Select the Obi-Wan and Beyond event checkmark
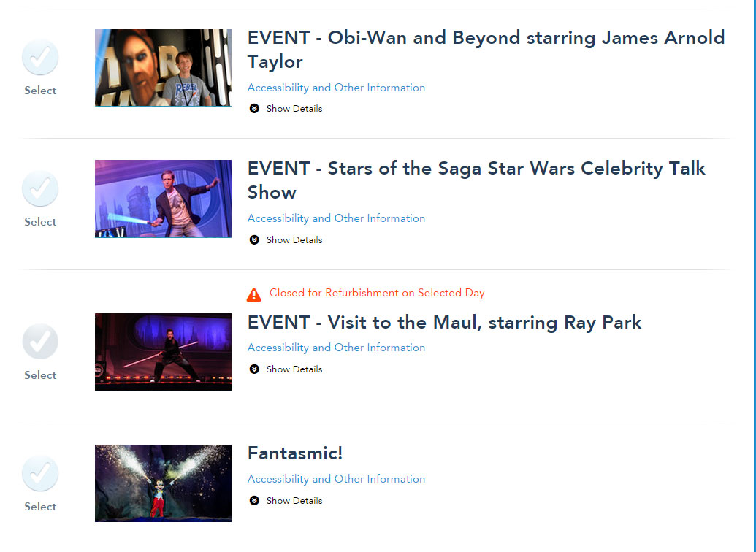 [40, 58]
